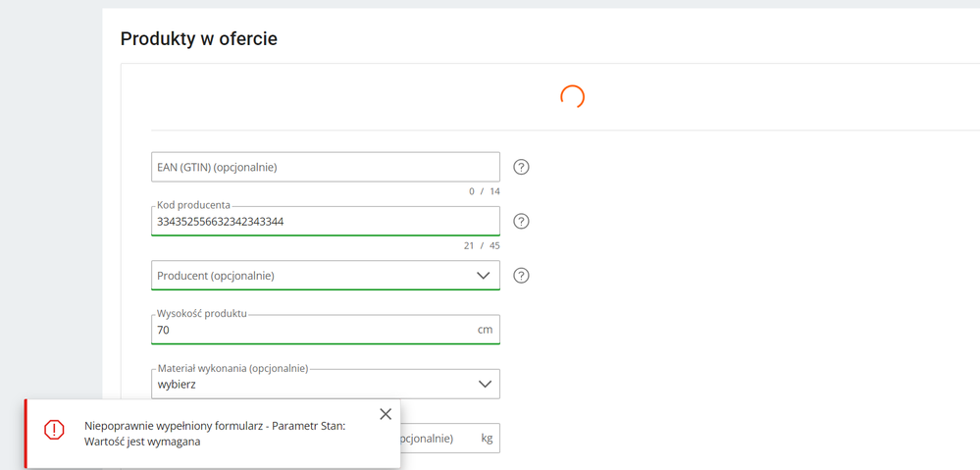980x470 pixels.
Task: Click the orange loading spinner
Action: (572, 96)
